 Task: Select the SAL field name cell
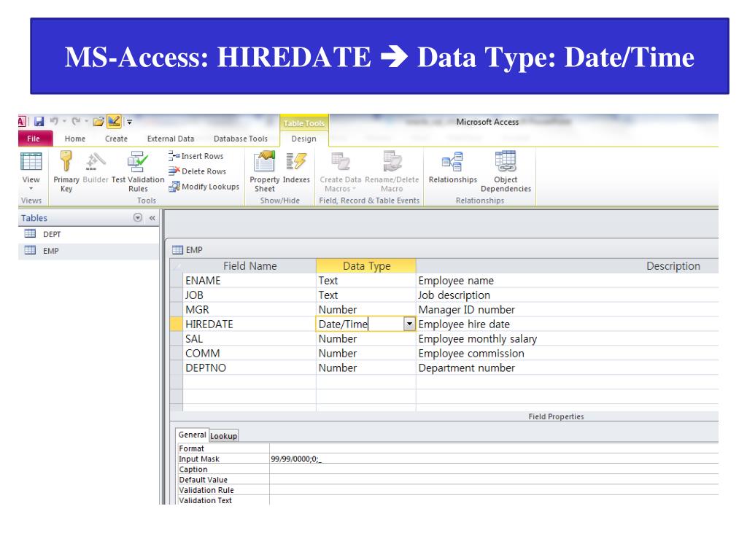click(249, 338)
